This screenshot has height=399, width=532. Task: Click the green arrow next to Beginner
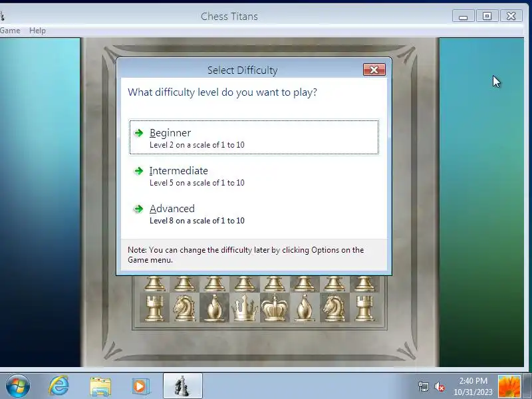[138, 133]
